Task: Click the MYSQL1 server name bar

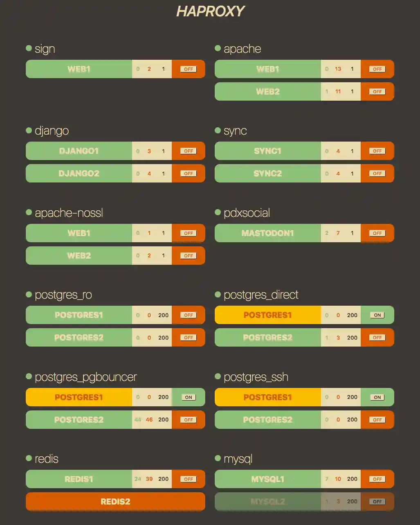Action: tap(267, 479)
